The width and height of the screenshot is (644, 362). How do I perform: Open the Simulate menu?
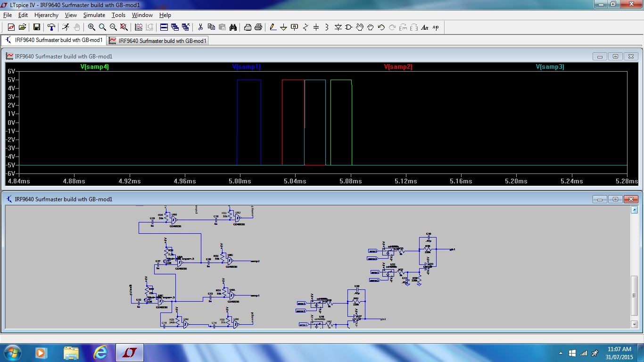[x=94, y=15]
